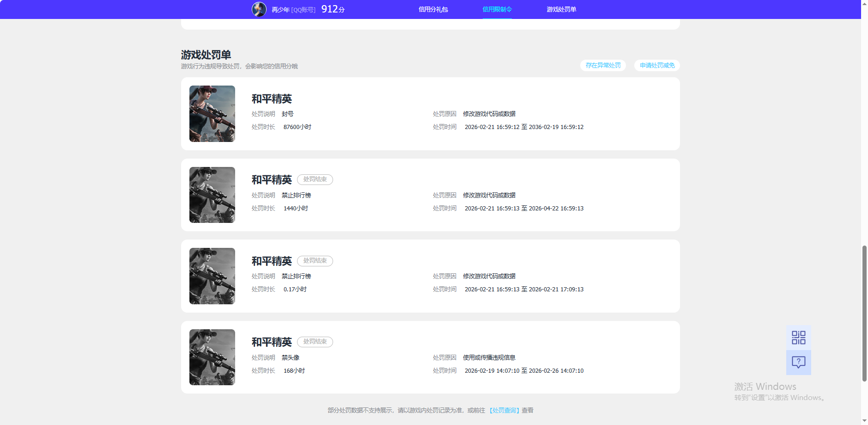Viewport: 868px width, 425px height.
Task: Click the date range ending 2026-02-26 14:07:10
Action: coord(524,370)
